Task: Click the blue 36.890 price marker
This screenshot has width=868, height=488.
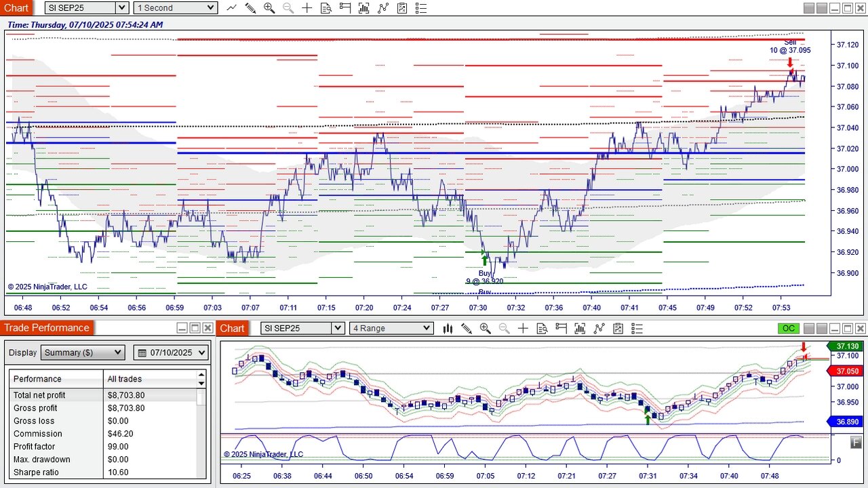Action: 845,422
